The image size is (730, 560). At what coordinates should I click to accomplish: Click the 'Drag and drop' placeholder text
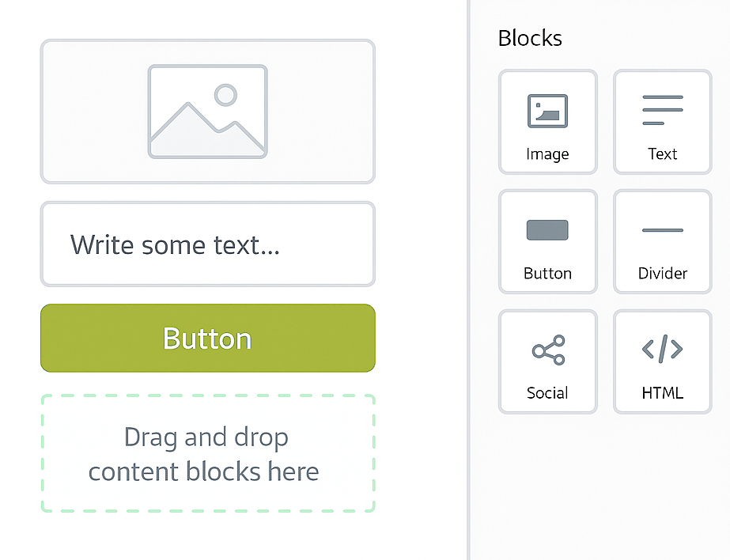[206, 437]
